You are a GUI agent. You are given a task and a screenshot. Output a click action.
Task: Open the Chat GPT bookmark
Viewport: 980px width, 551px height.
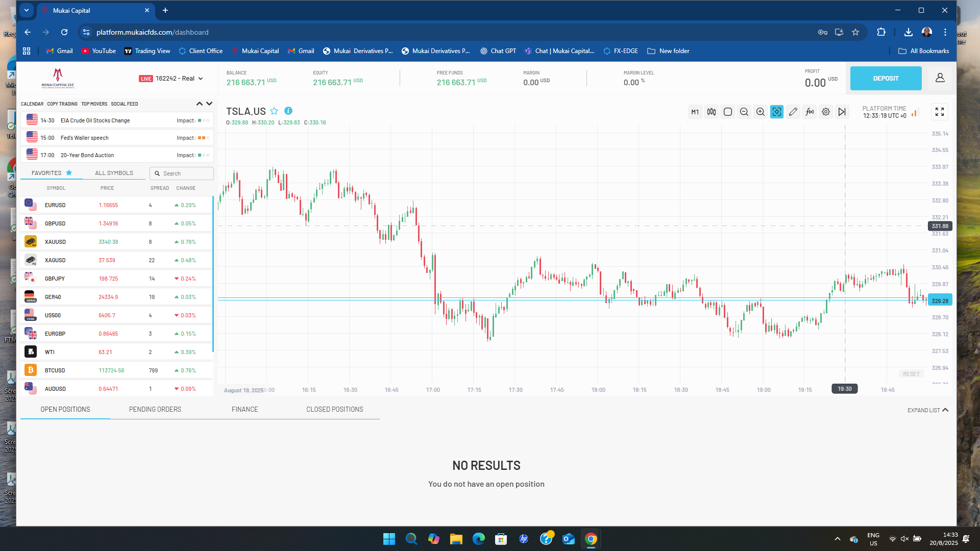click(x=498, y=51)
